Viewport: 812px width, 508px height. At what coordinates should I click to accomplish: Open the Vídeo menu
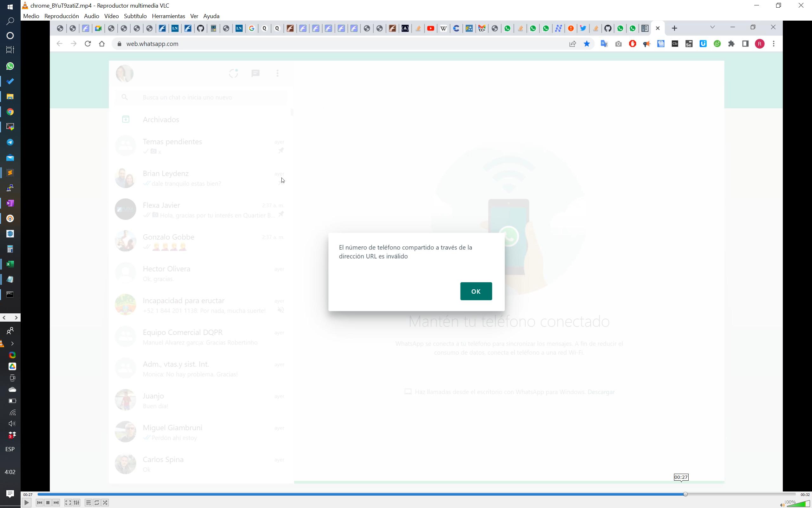point(111,16)
